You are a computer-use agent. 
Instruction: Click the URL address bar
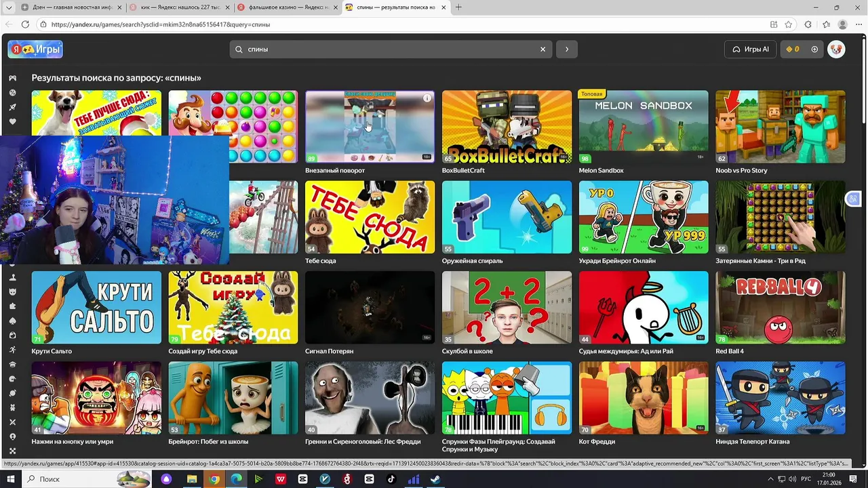click(407, 24)
